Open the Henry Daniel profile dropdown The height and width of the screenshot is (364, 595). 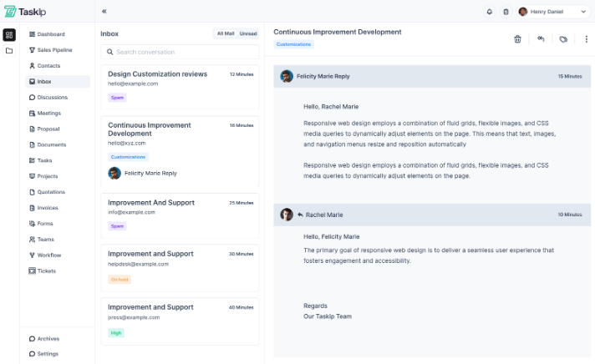(x=552, y=12)
